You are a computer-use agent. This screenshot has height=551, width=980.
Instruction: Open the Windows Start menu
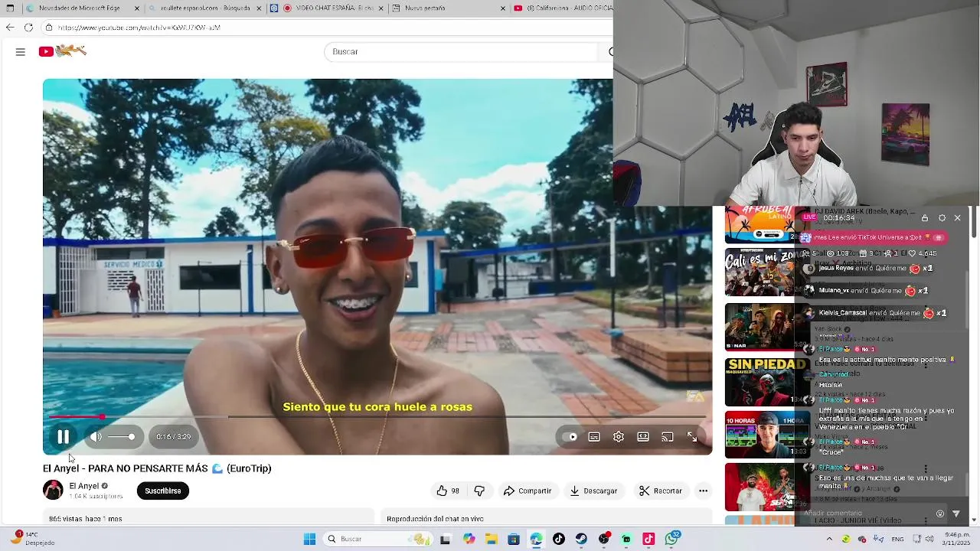(309, 539)
